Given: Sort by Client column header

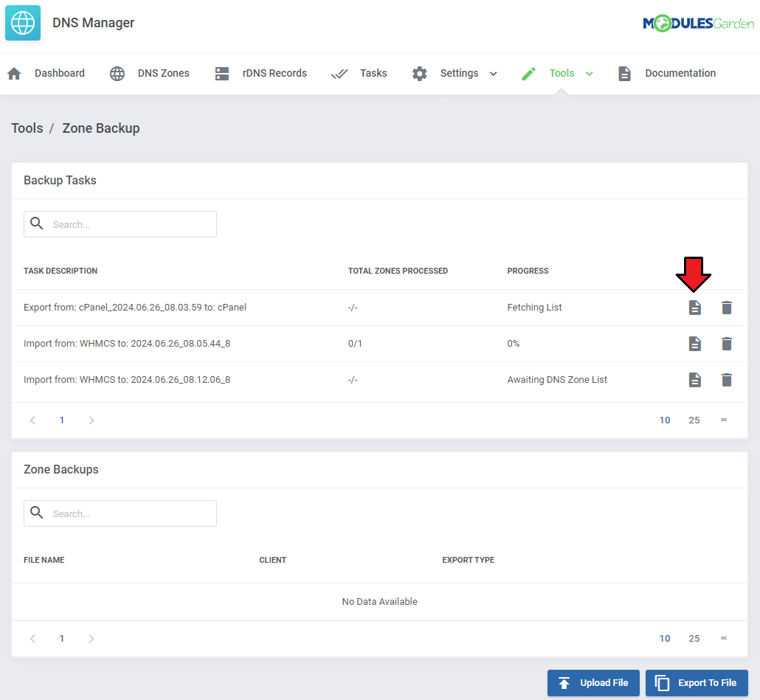Looking at the screenshot, I should [x=273, y=560].
